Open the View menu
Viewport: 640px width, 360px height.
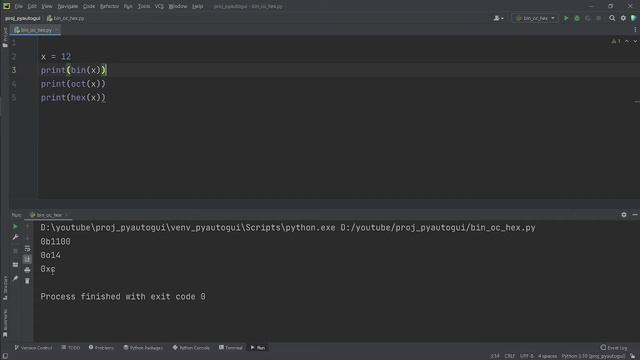[x=47, y=6]
